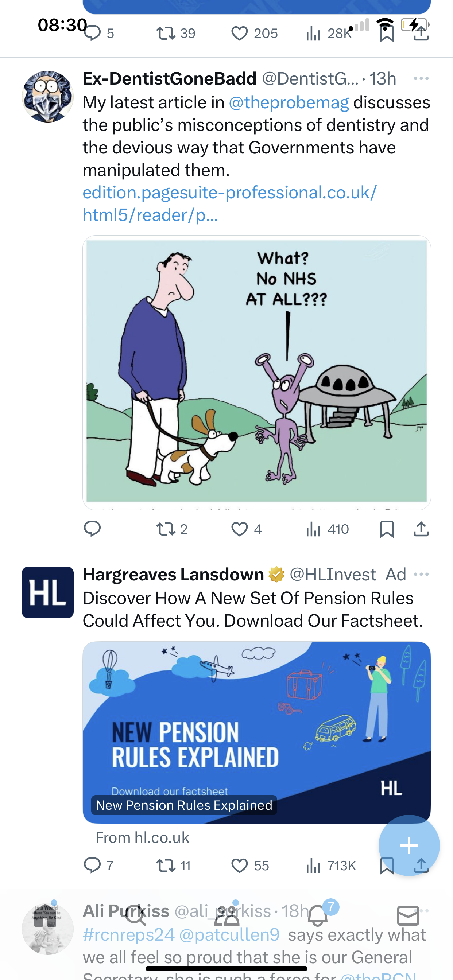The width and height of the screenshot is (453, 980).
Task: View analytics showing 410 views
Action: tap(328, 529)
